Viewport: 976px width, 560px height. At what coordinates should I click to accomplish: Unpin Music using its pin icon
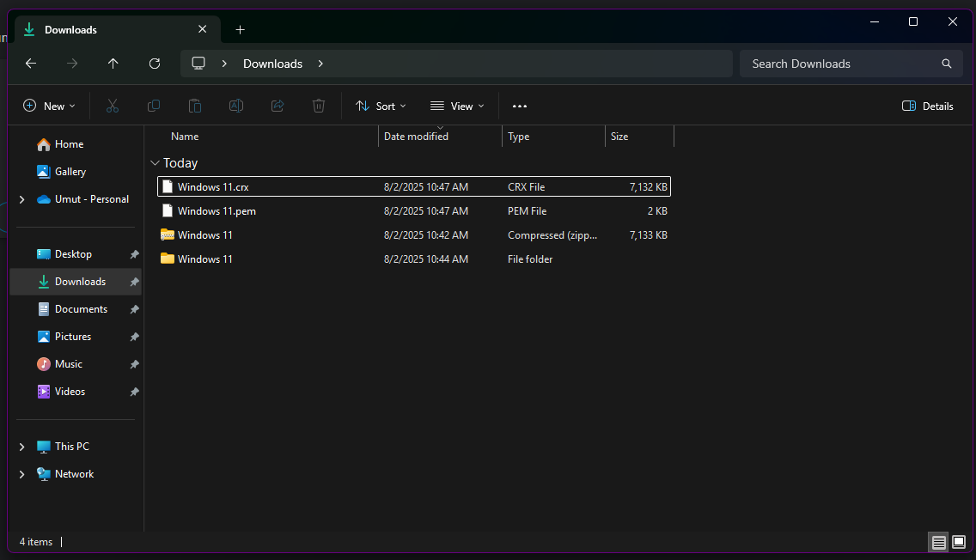coord(134,364)
